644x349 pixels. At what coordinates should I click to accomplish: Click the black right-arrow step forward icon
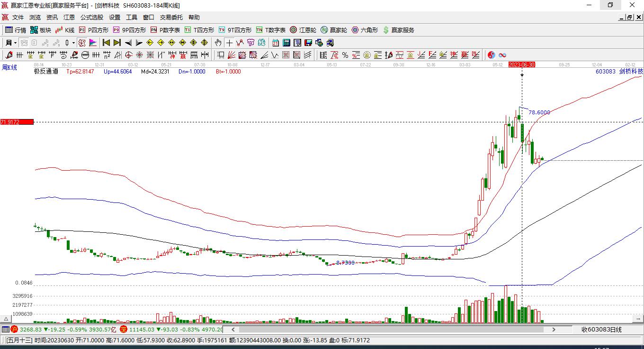pyautogui.click(x=139, y=43)
